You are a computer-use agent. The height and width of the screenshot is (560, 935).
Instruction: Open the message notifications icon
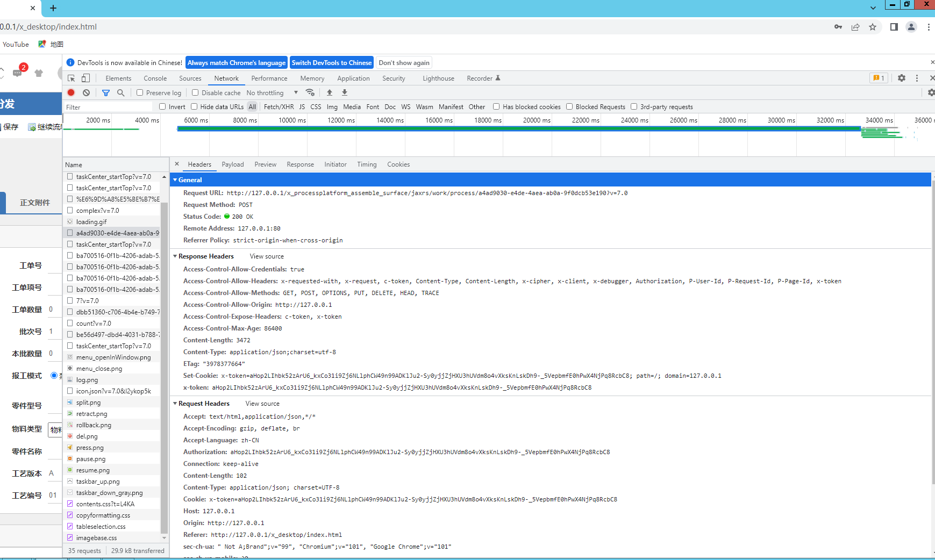[x=18, y=73]
